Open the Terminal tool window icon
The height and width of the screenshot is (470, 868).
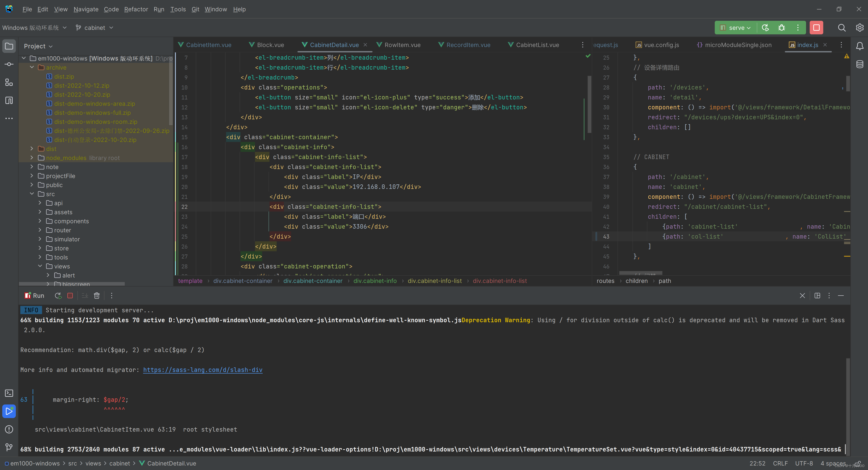(9, 393)
